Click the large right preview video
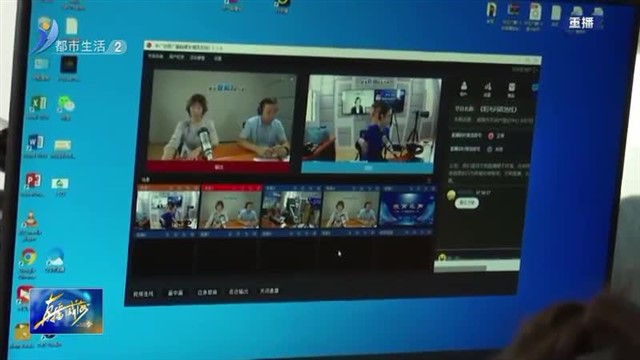The image size is (640, 360). tap(370, 118)
